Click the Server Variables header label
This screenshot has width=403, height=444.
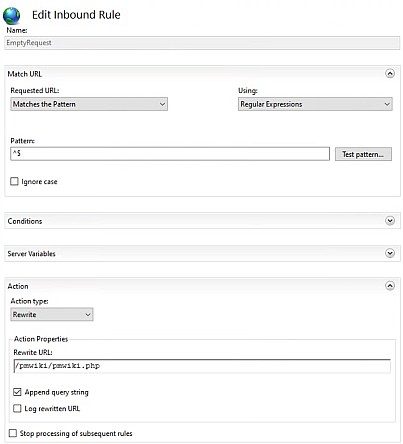pos(31,253)
